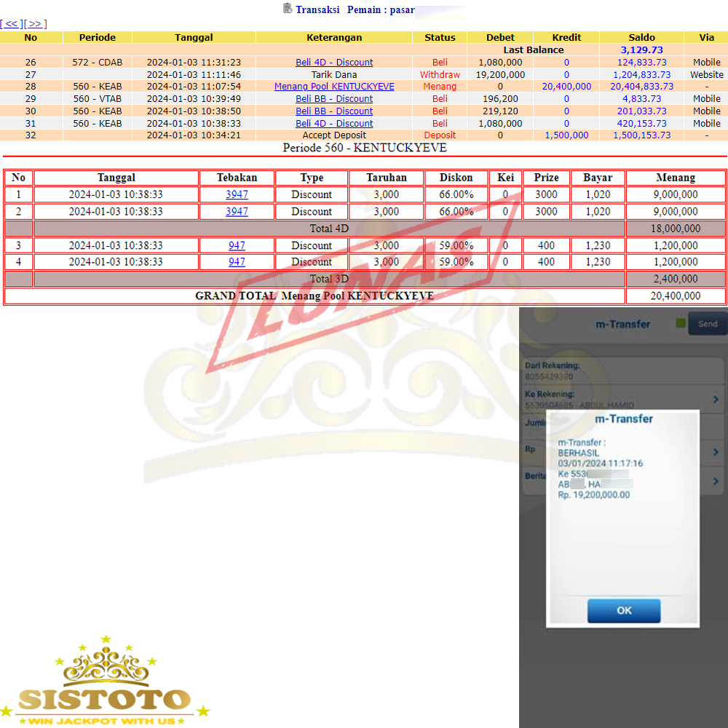
Task: Open Beli BB - Discount for period 560 - VTAB
Action: [334, 99]
